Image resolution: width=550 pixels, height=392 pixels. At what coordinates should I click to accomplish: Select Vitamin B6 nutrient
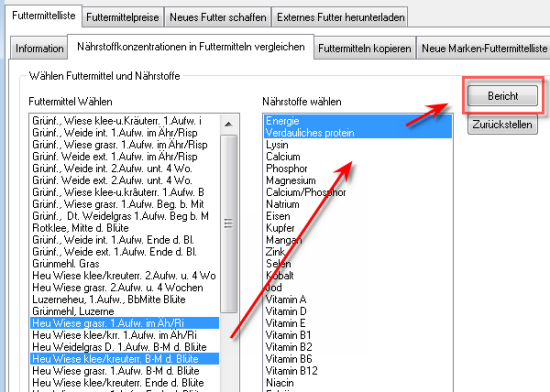click(358, 359)
